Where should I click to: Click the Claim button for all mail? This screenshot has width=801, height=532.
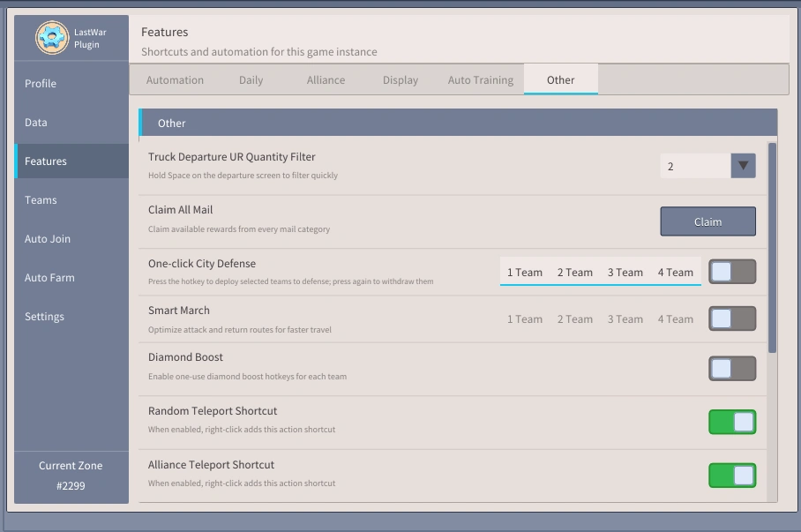pos(708,221)
